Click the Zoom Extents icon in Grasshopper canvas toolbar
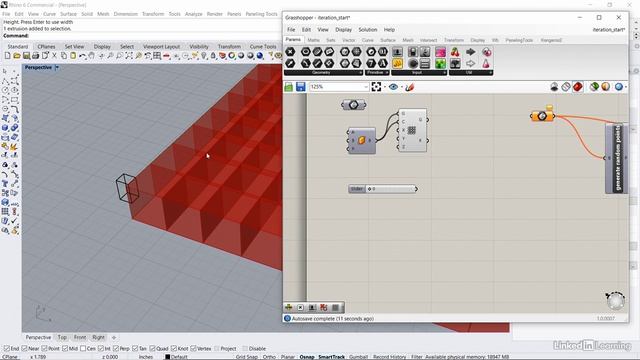Image resolution: width=640 pixels, height=360 pixels. (376, 87)
